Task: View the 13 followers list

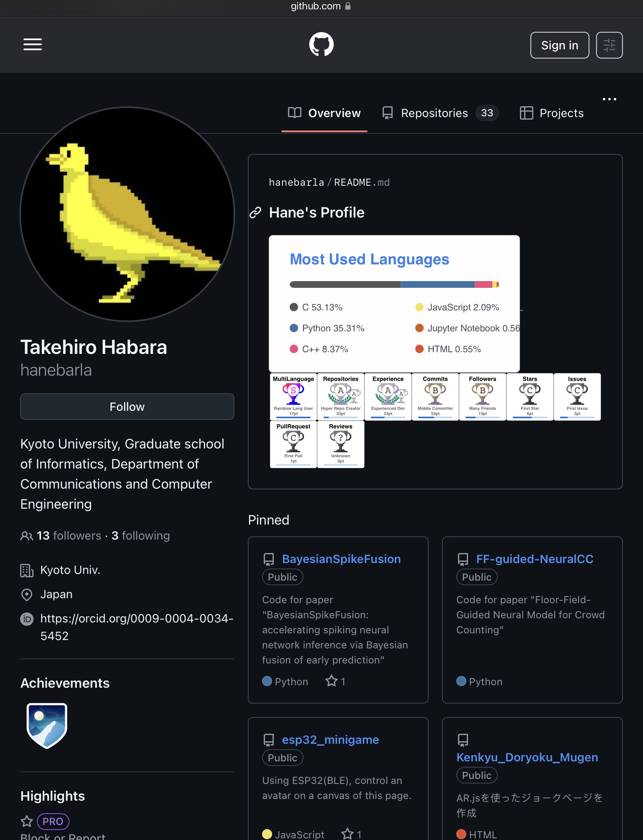Action: coord(69,535)
